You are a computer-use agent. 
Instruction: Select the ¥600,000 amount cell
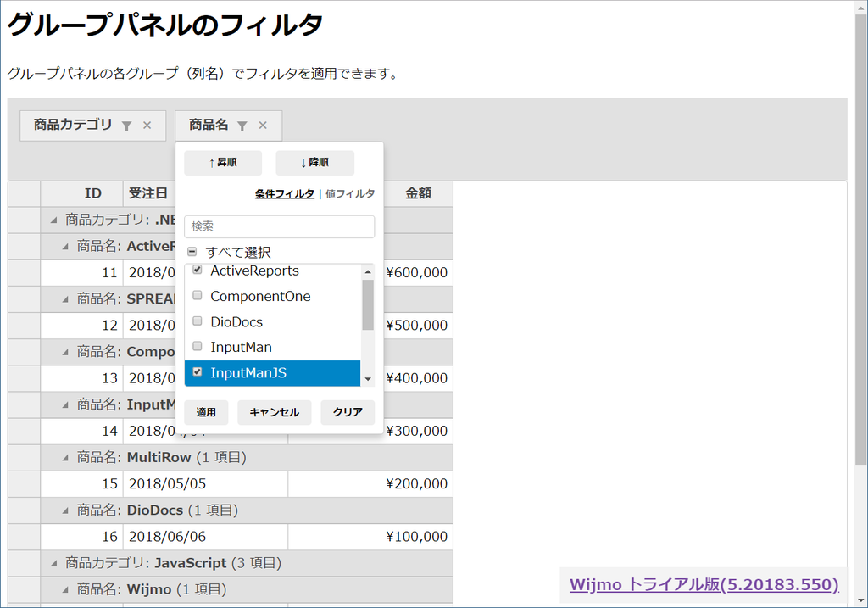(418, 272)
